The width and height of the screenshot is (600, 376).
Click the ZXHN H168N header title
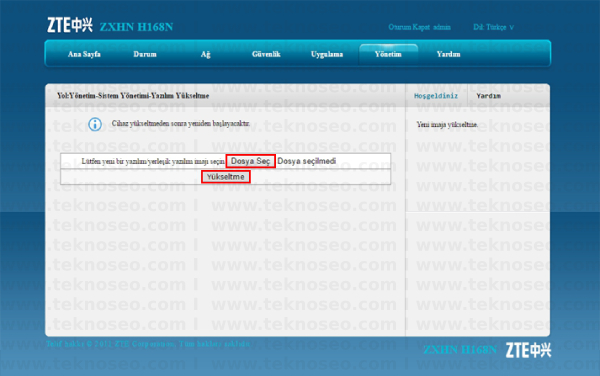point(137,27)
